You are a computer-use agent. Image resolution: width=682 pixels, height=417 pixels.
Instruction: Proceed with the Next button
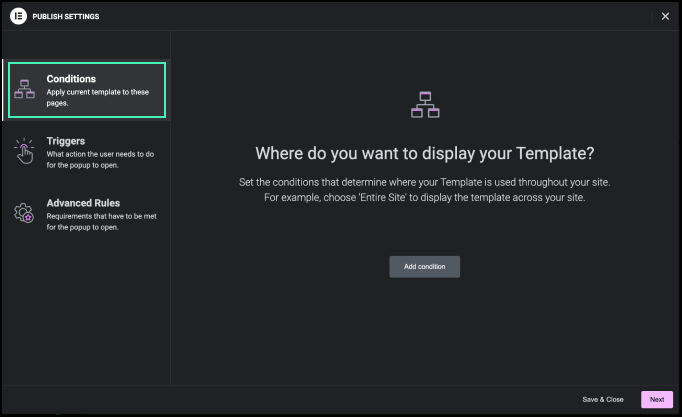pyautogui.click(x=656, y=399)
